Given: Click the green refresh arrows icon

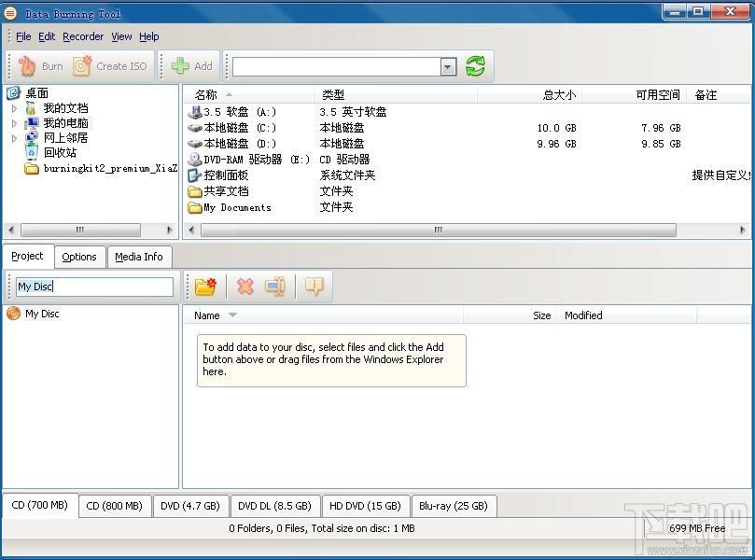Looking at the screenshot, I should tap(475, 66).
